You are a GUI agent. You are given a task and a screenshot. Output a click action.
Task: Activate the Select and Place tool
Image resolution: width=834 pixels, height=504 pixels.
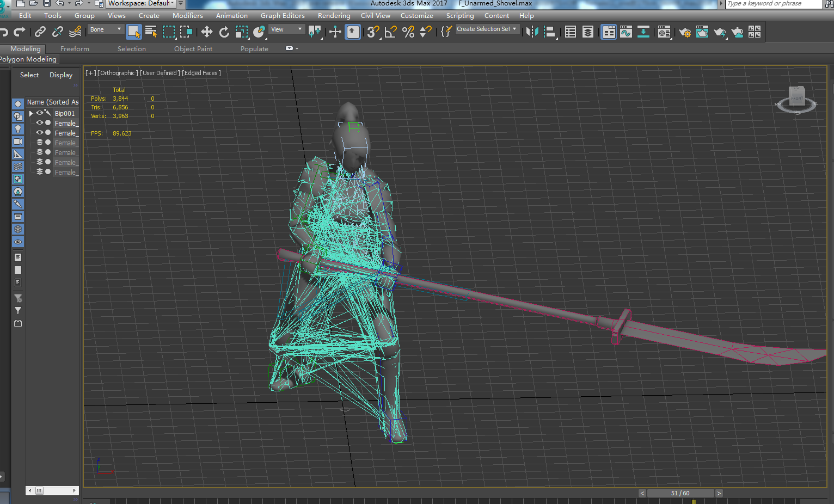[x=259, y=32]
